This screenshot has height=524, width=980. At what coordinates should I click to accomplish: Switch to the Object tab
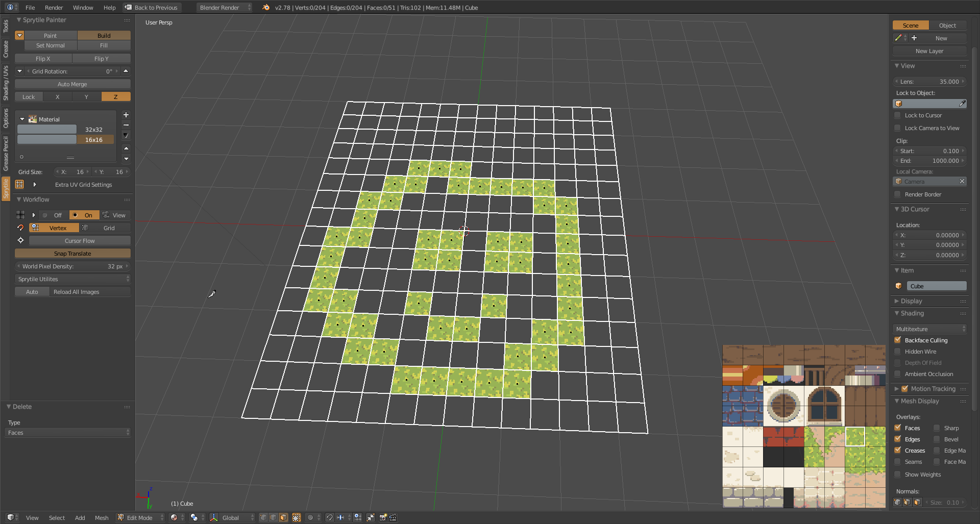point(947,25)
